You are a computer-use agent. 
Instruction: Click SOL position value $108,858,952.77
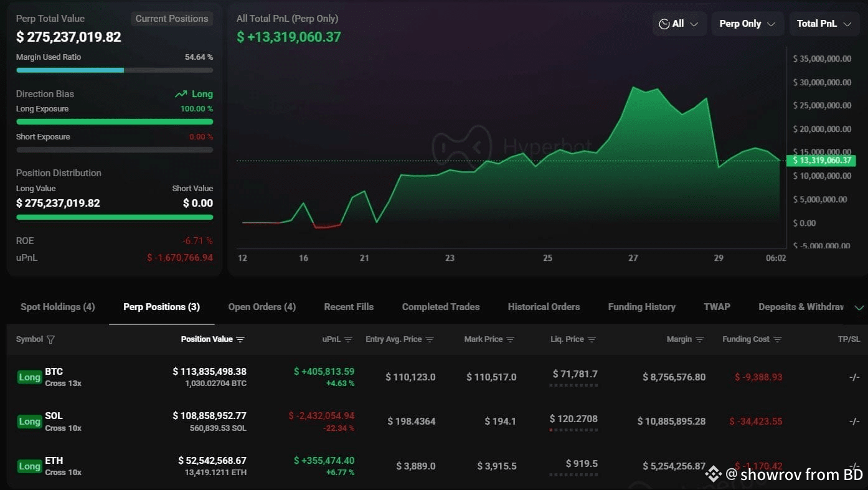click(x=209, y=416)
